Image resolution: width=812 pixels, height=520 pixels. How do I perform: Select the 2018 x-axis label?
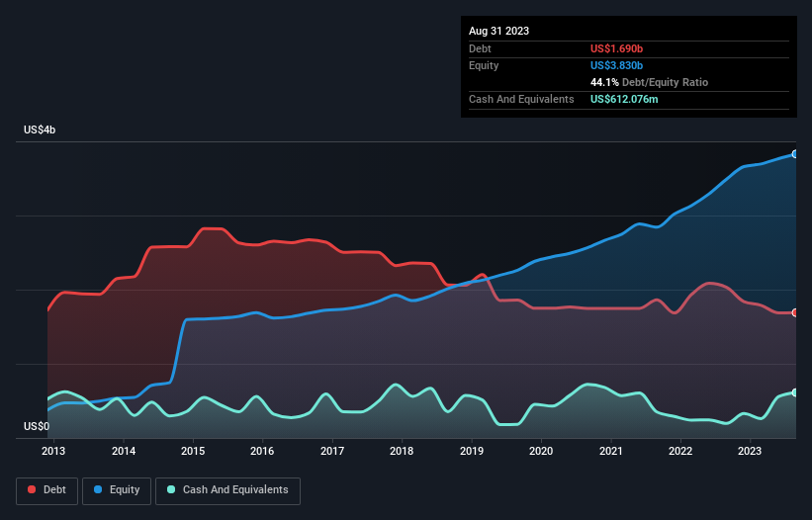tap(402, 451)
